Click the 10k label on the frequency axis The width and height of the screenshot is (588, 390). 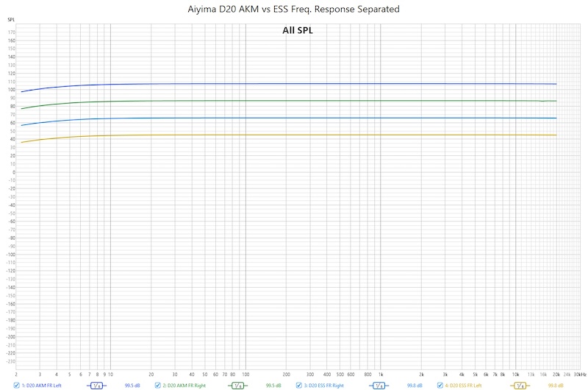(x=516, y=375)
